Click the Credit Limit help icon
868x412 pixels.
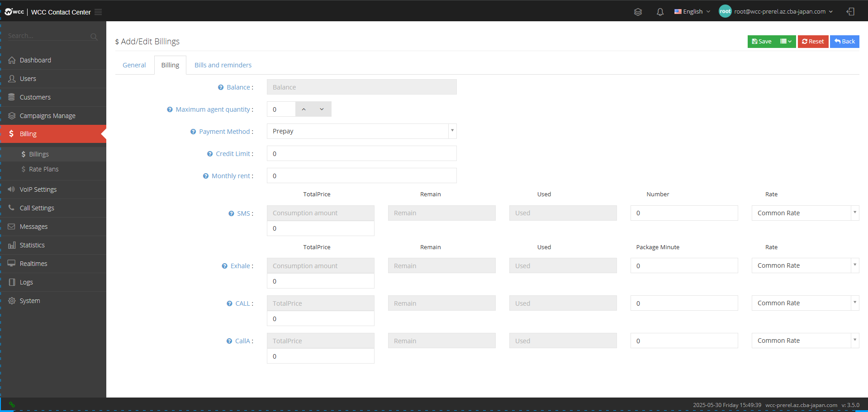tap(210, 154)
